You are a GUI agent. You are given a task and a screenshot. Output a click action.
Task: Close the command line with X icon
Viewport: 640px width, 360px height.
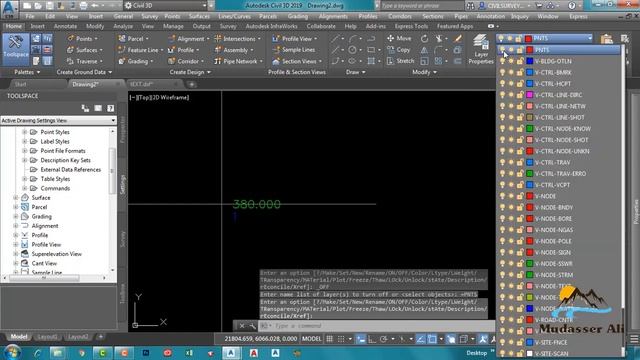point(242,326)
